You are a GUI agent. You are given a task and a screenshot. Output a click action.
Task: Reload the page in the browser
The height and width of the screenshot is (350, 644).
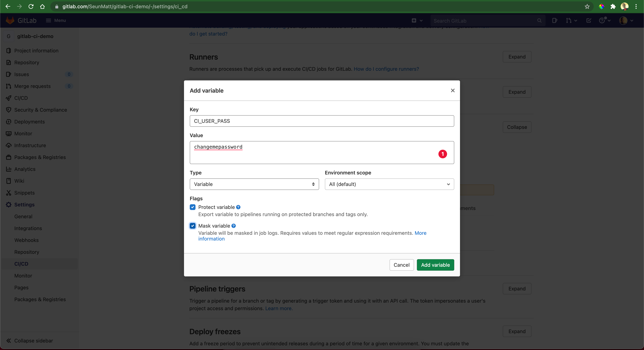tap(31, 6)
